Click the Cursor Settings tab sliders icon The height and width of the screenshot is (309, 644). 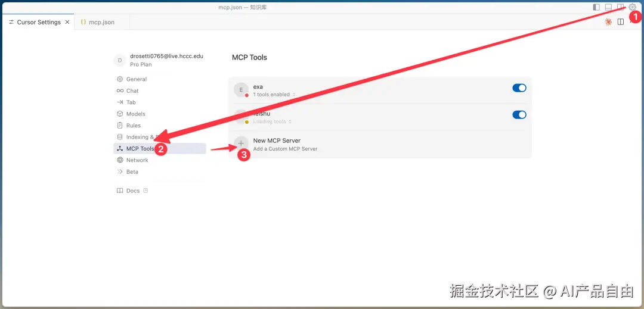click(x=11, y=22)
